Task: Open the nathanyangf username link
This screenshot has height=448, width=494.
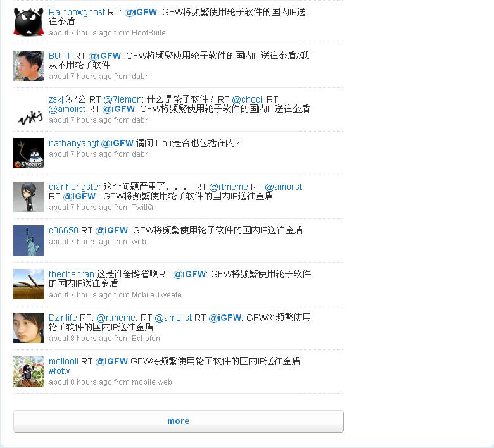Action: pyautogui.click(x=73, y=143)
